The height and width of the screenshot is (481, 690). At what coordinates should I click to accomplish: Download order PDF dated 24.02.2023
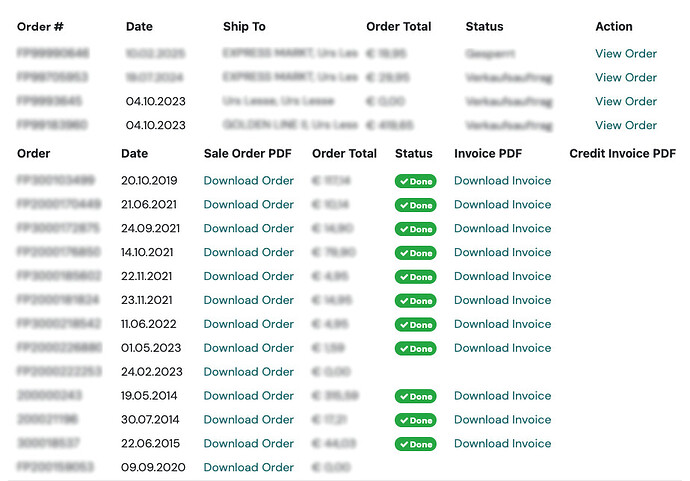tap(249, 372)
